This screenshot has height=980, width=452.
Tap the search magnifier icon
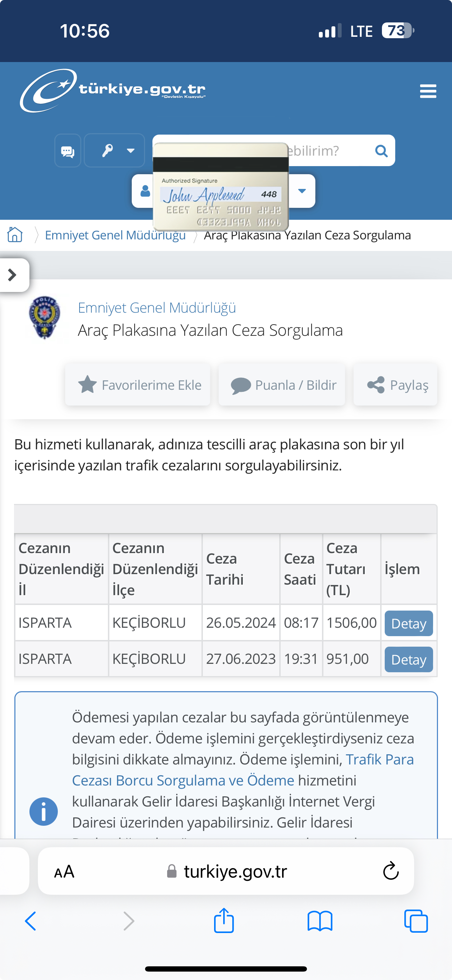[381, 151]
